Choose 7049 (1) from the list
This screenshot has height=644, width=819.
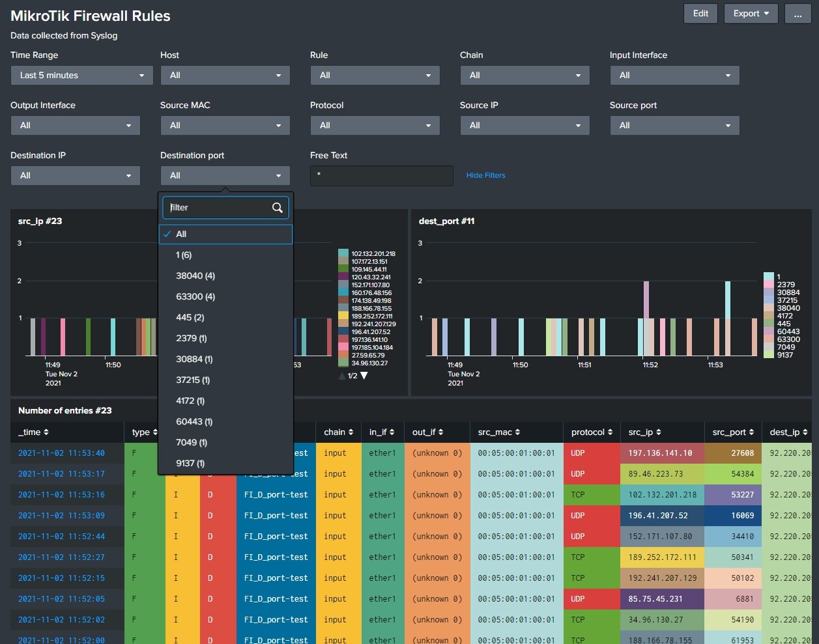(x=226, y=443)
